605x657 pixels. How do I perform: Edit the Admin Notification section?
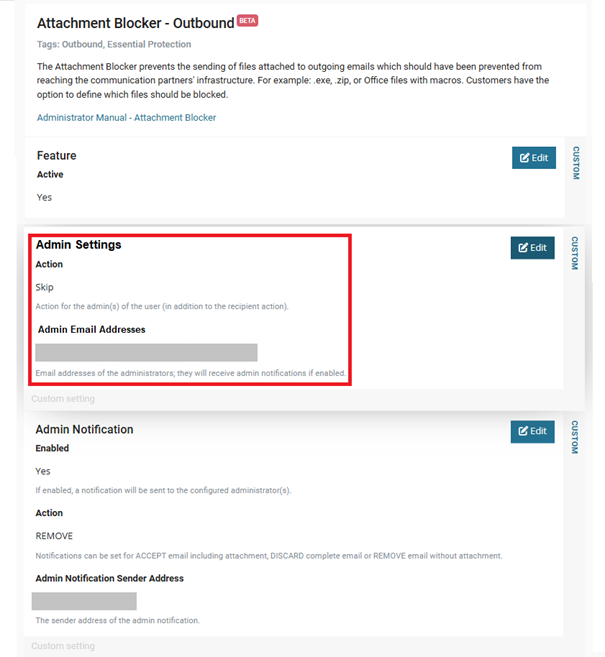[x=532, y=431]
